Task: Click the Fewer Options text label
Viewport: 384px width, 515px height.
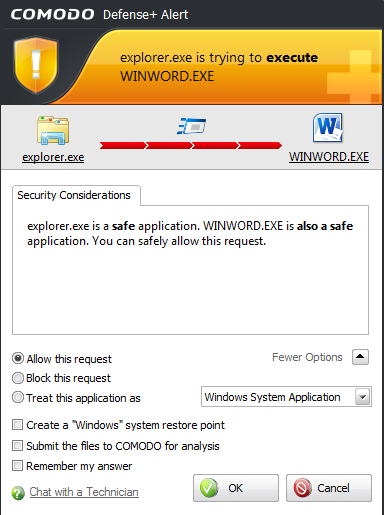Action: pos(307,357)
